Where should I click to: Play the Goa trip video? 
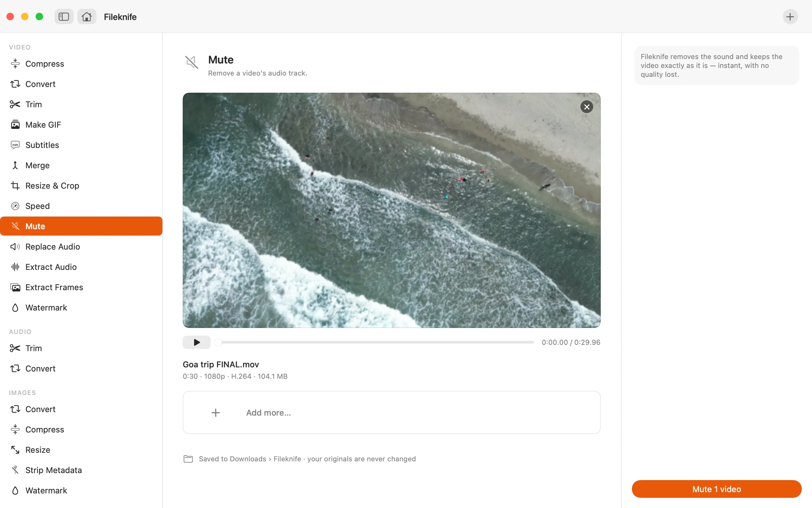click(x=197, y=342)
